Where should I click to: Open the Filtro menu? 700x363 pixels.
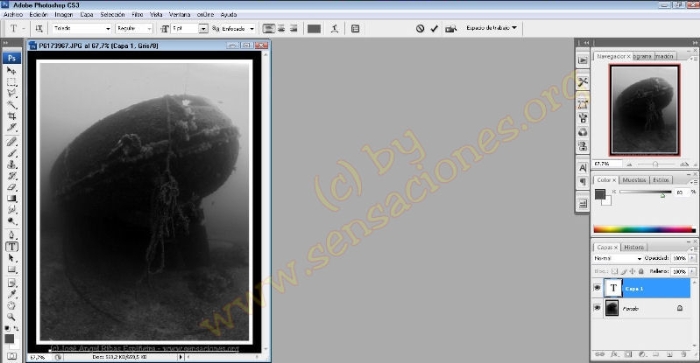(138, 15)
